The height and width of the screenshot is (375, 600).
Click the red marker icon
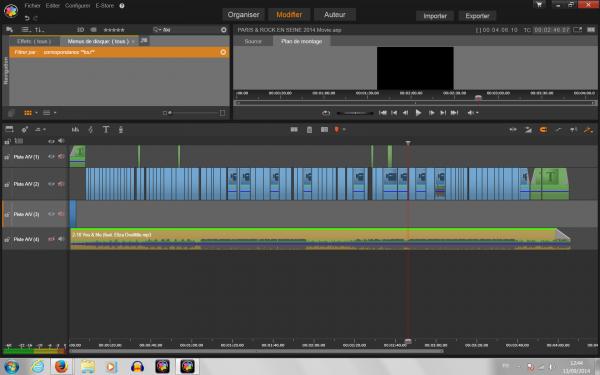[337, 130]
